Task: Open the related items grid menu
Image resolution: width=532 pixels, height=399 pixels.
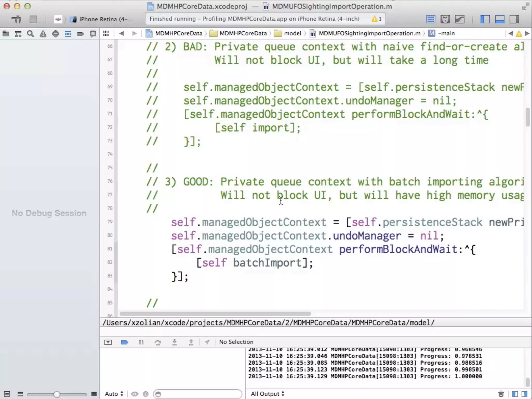Action: pos(106,34)
